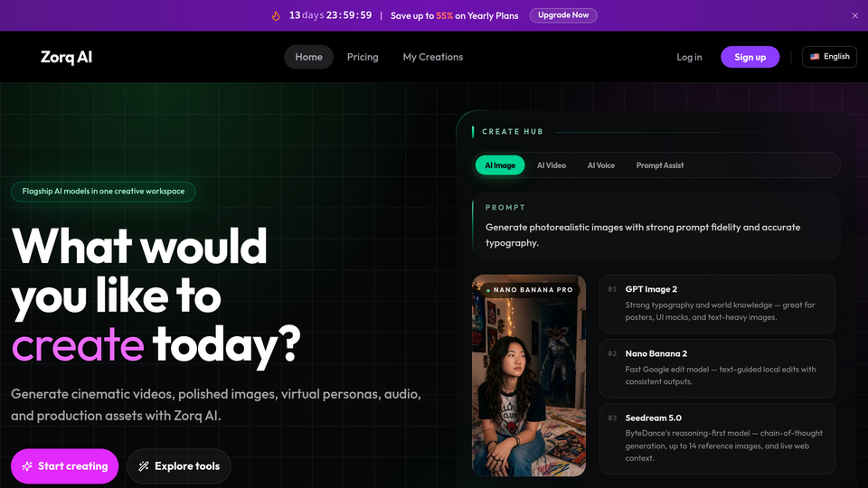Click the Flagship AI models badge
Image resolution: width=868 pixels, height=488 pixels.
[103, 192]
